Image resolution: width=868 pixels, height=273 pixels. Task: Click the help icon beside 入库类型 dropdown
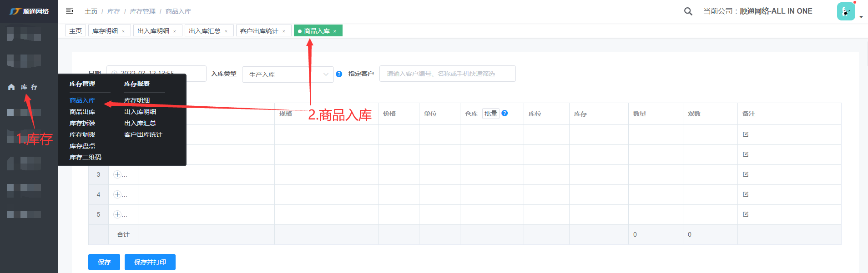point(339,74)
